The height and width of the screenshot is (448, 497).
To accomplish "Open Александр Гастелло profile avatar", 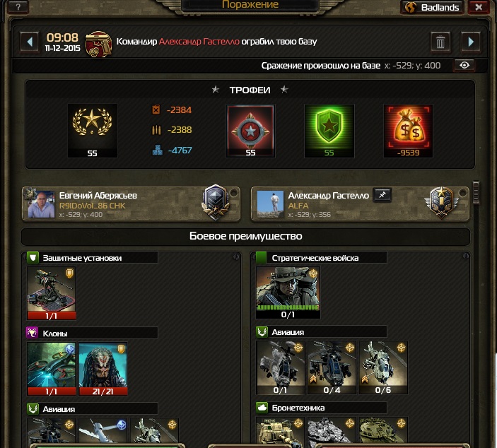I will click(x=270, y=204).
